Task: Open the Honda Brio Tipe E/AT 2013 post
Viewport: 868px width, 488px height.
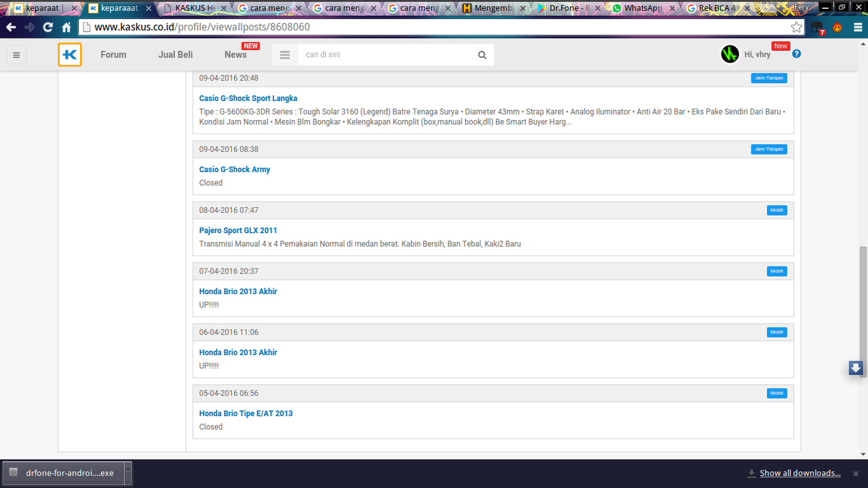Action: (246, 413)
